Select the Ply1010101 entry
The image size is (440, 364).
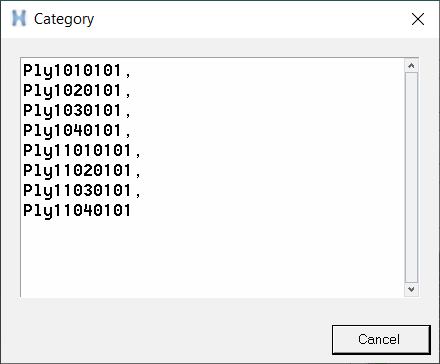(x=72, y=71)
